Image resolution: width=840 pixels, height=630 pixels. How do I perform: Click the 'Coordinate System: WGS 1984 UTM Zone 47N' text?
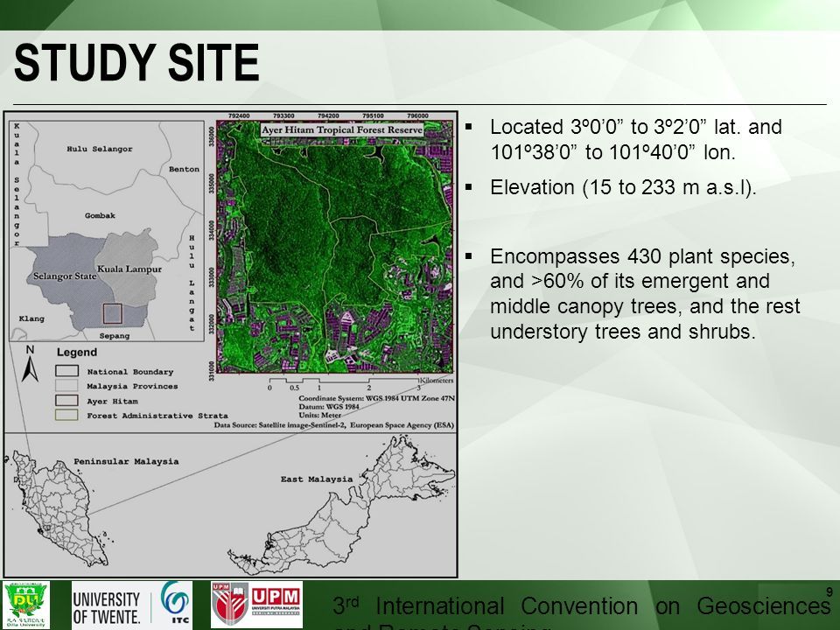376,399
